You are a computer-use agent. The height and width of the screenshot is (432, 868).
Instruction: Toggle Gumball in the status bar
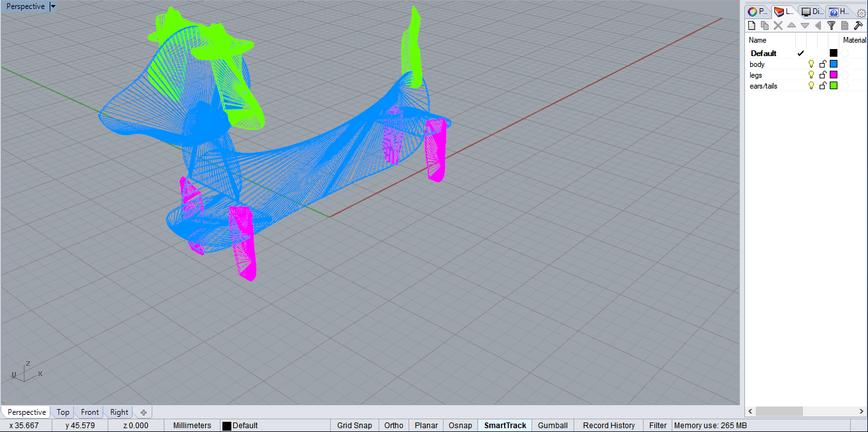tap(553, 426)
